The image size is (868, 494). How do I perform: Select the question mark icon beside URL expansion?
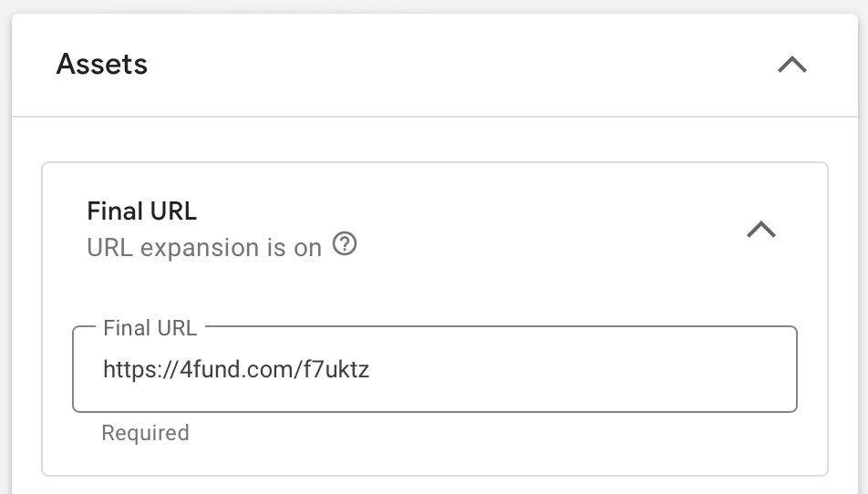click(345, 244)
